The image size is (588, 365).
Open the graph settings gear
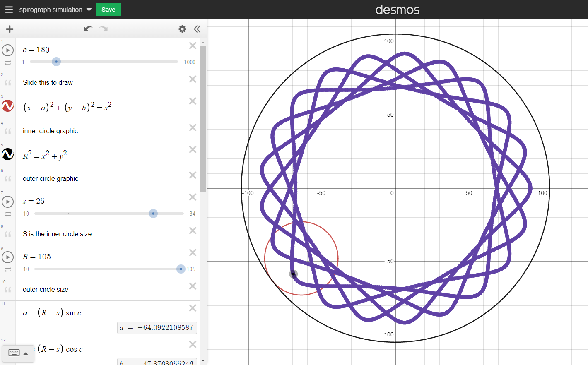182,29
